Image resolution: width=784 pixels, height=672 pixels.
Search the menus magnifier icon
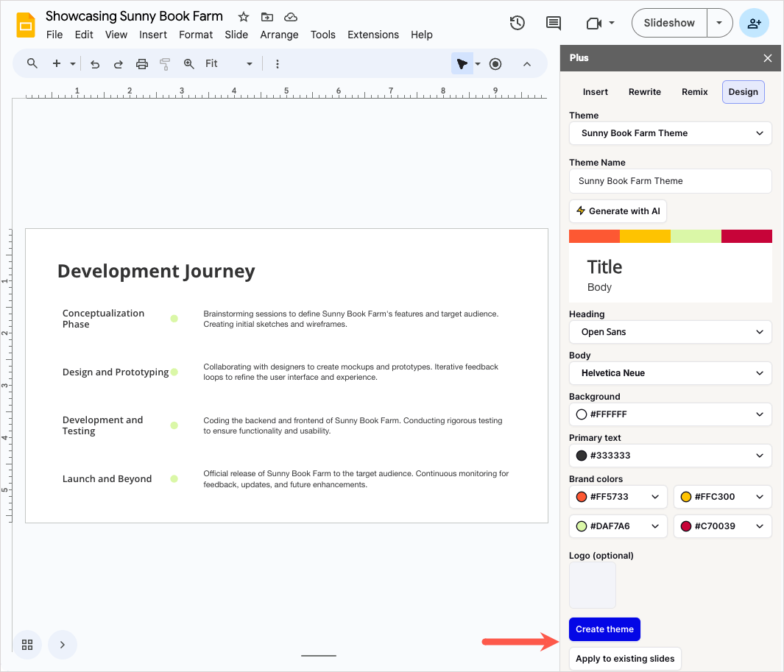(32, 63)
